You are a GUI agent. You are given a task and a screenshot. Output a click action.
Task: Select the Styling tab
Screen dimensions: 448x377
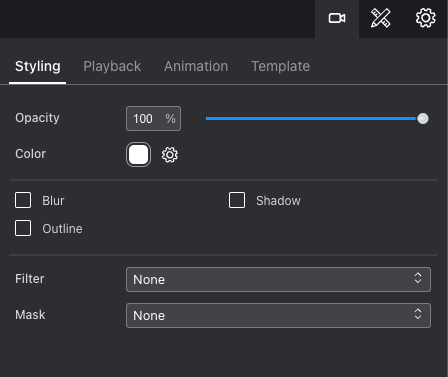coord(38,66)
